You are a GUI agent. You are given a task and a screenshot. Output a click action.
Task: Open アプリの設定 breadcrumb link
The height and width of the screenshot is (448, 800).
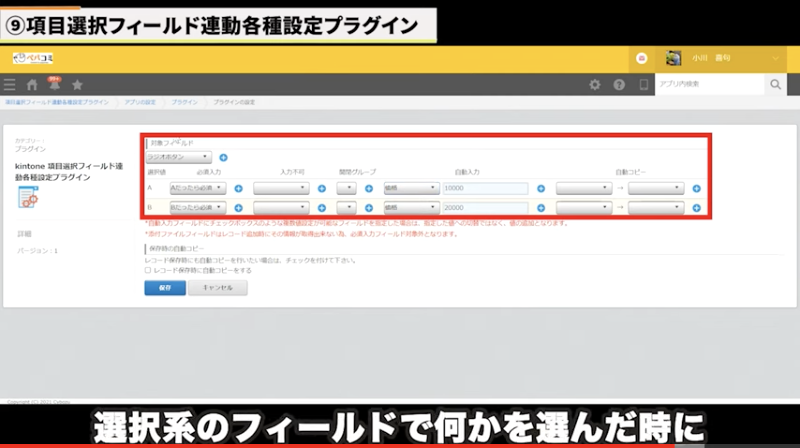[140, 103]
